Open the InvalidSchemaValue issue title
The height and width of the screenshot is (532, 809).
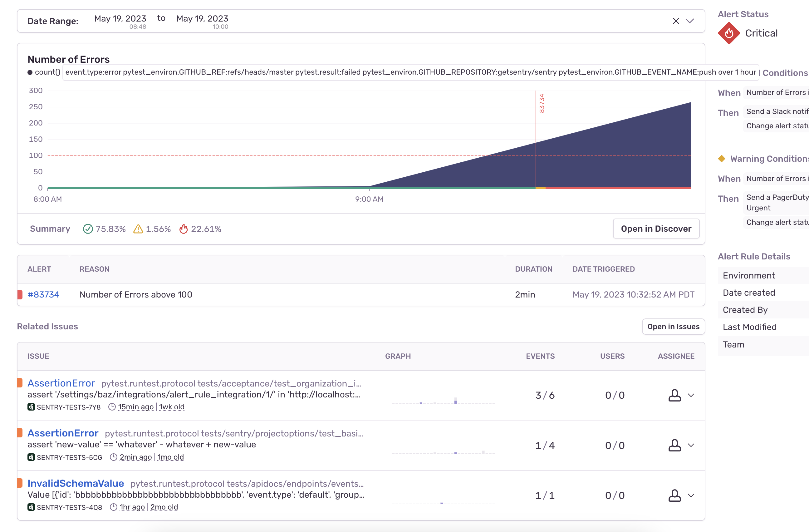click(x=76, y=483)
